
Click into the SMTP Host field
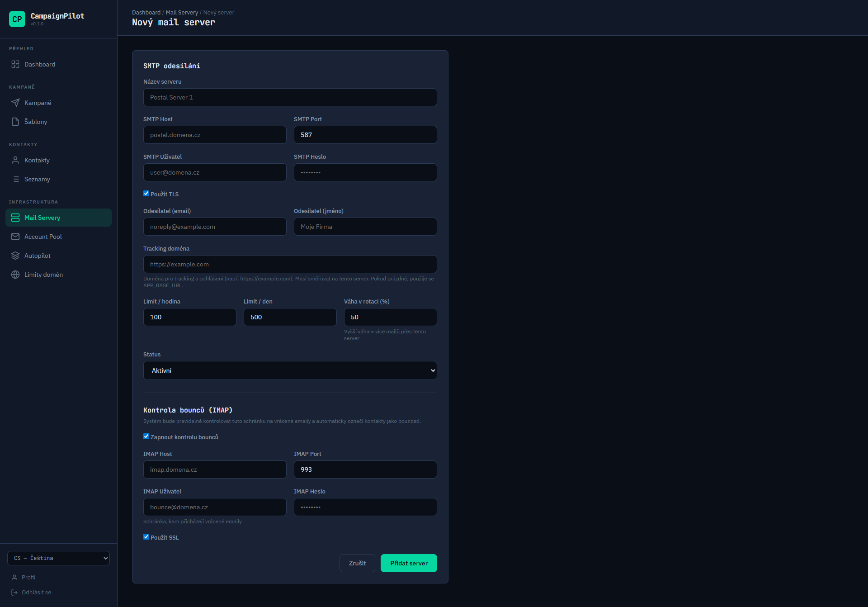tap(215, 135)
